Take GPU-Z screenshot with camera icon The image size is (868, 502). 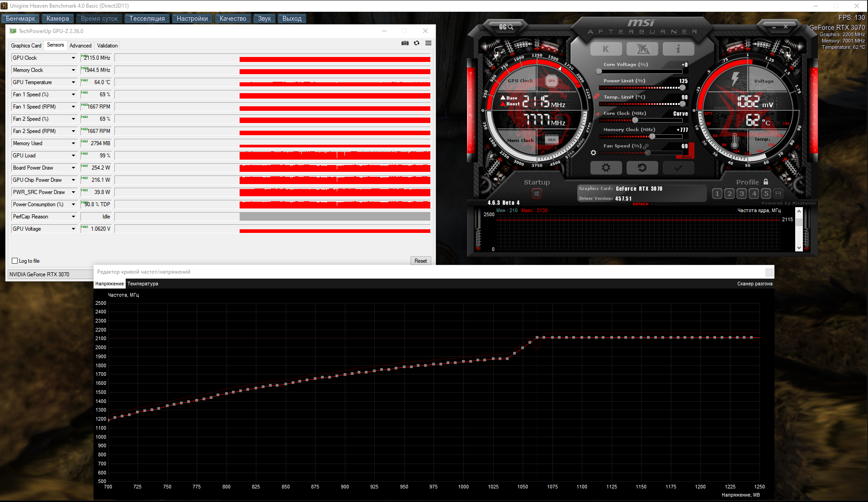pyautogui.click(x=405, y=43)
